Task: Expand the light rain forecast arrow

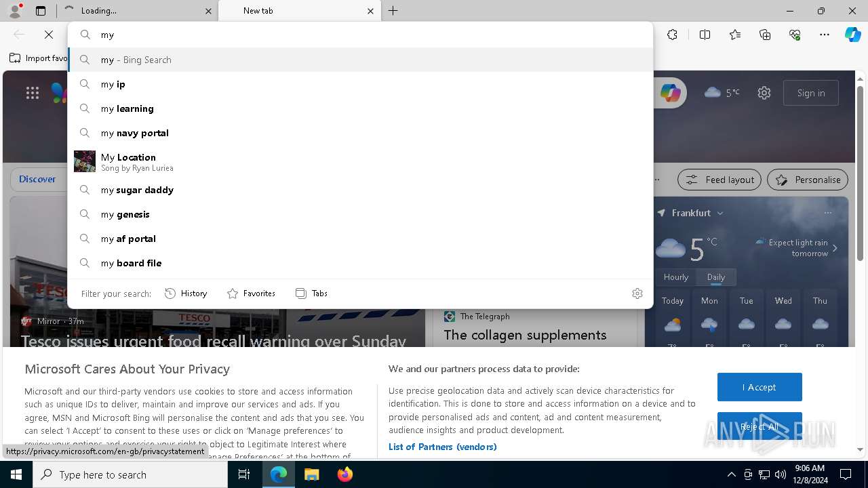Action: pos(835,248)
